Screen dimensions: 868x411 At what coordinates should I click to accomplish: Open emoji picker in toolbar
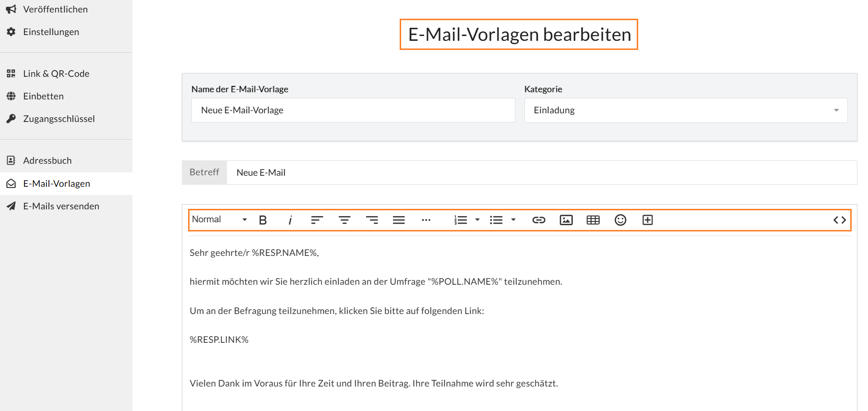point(620,220)
